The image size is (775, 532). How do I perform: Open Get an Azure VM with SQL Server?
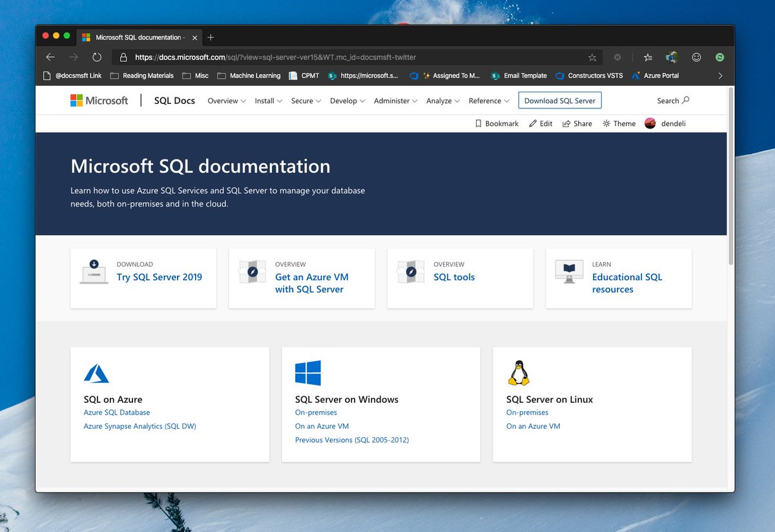point(312,283)
